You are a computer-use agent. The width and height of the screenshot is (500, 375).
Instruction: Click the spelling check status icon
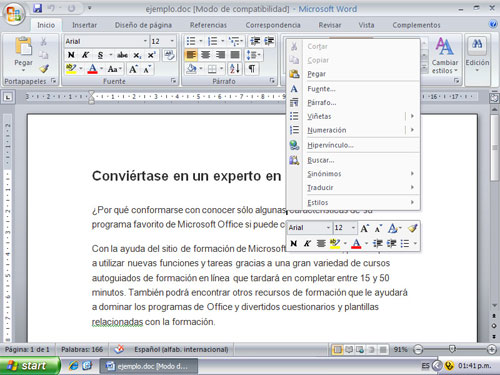click(119, 349)
